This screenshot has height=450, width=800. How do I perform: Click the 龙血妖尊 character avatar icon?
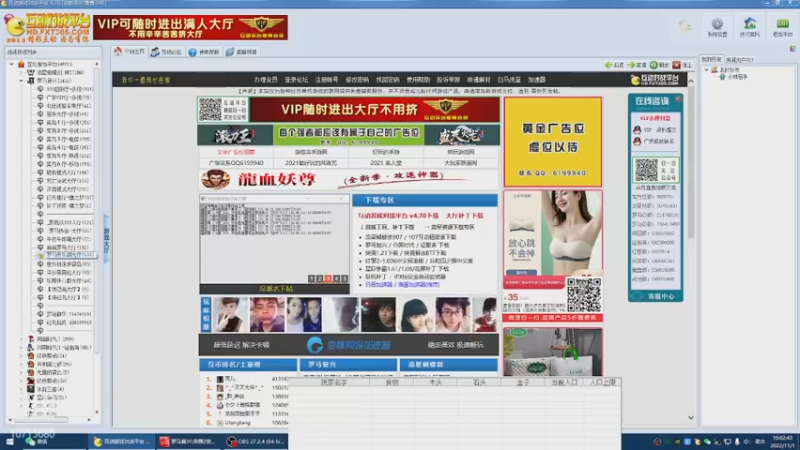pyautogui.click(x=215, y=179)
